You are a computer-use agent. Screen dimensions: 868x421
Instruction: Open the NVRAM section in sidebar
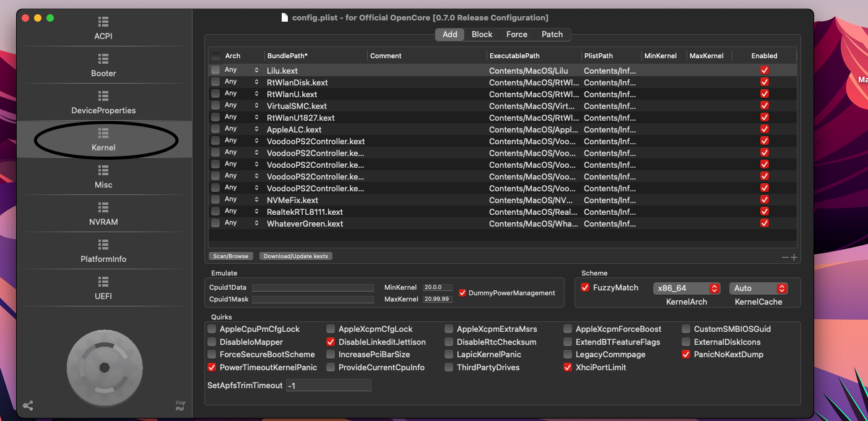click(x=103, y=214)
